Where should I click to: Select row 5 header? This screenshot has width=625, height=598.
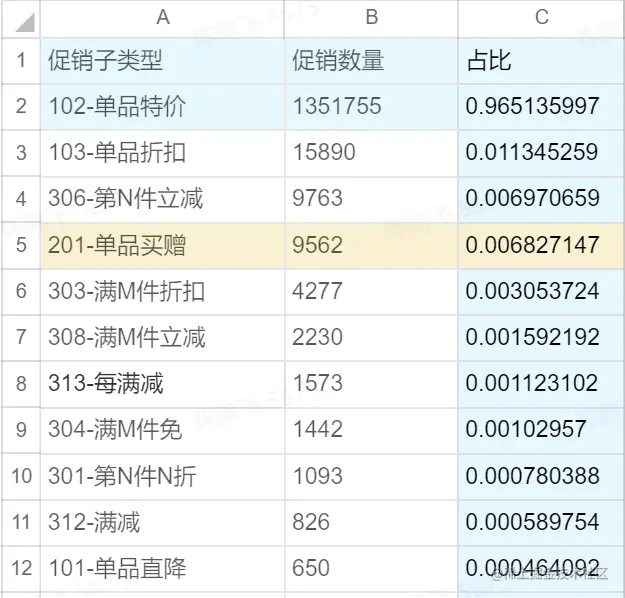[x=21, y=246]
